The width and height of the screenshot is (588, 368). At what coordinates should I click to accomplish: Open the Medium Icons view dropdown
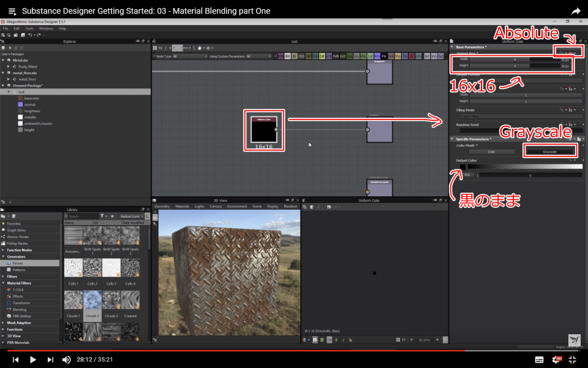(132, 217)
